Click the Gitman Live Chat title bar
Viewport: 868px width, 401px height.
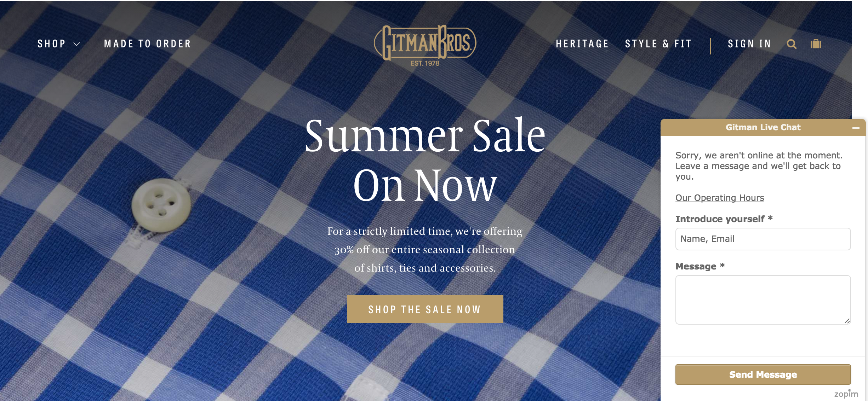pos(763,127)
